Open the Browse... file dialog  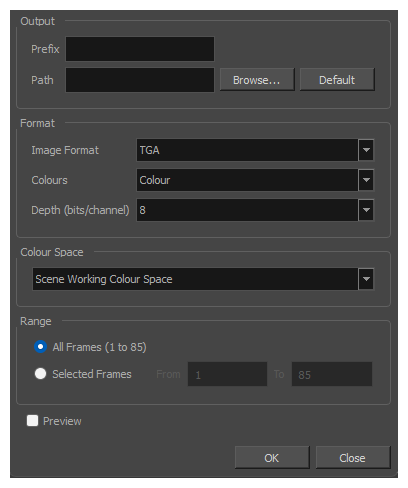(x=257, y=80)
